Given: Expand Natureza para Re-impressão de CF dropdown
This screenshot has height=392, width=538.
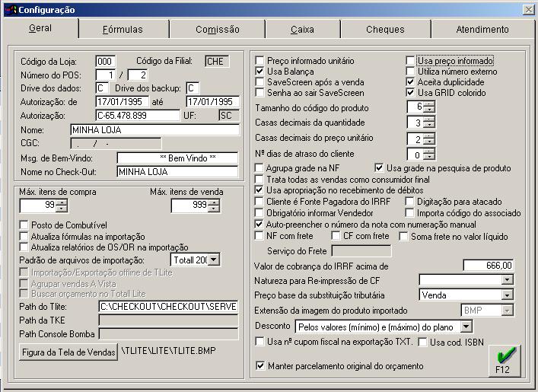Looking at the screenshot, I should point(507,280).
